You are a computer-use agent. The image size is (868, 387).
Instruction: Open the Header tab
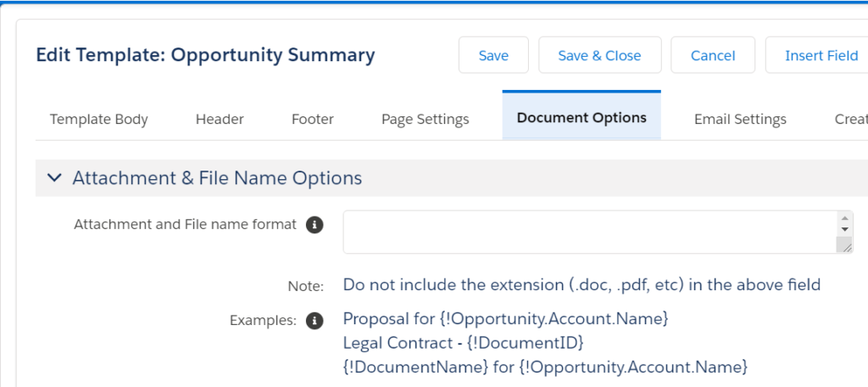point(220,120)
